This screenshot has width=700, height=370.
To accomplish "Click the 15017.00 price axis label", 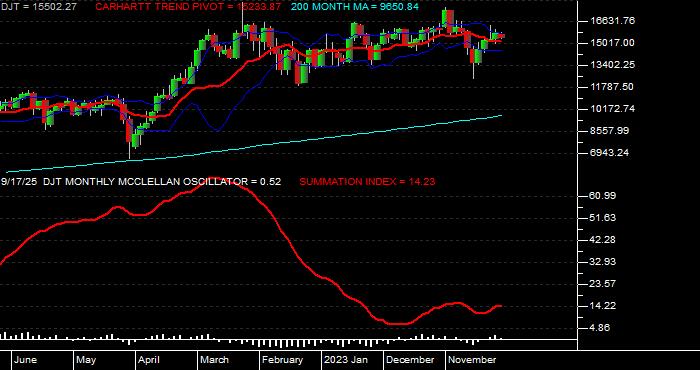I will pos(612,43).
